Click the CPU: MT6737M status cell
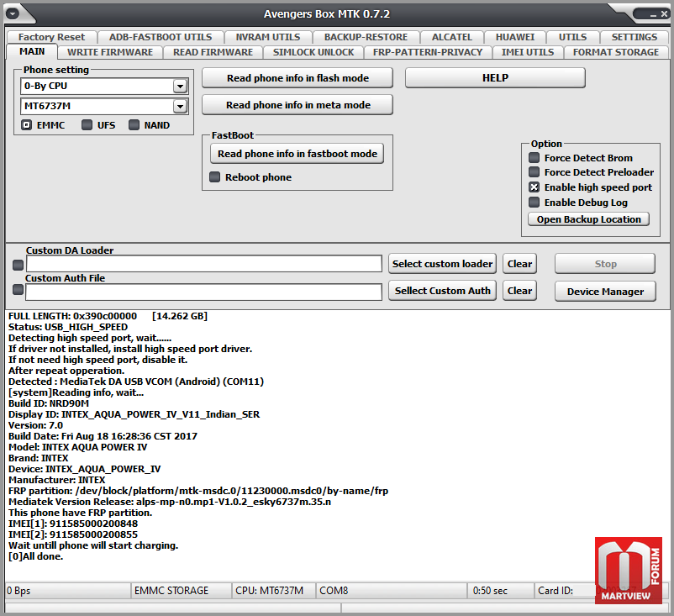 [273, 591]
